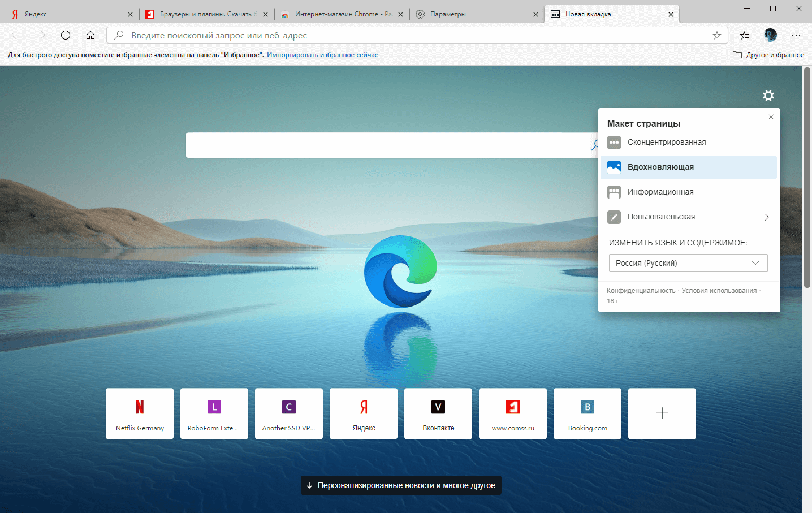Image resolution: width=812 pixels, height=513 pixels.
Task: Click the Информационная layout icon
Action: coord(614,192)
